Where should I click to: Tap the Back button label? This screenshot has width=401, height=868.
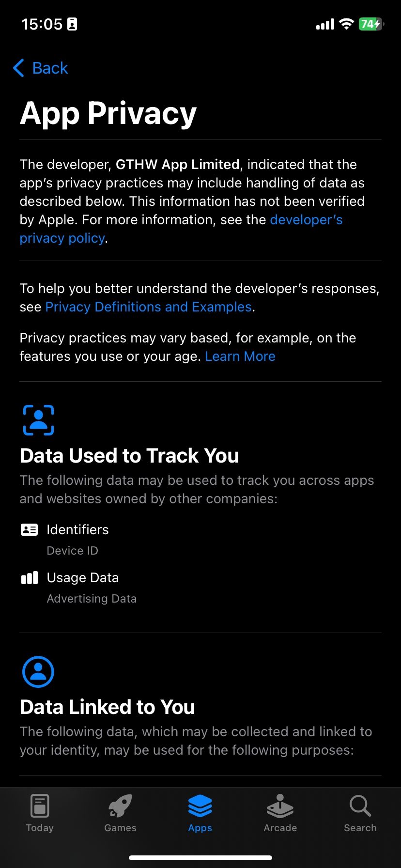click(50, 68)
